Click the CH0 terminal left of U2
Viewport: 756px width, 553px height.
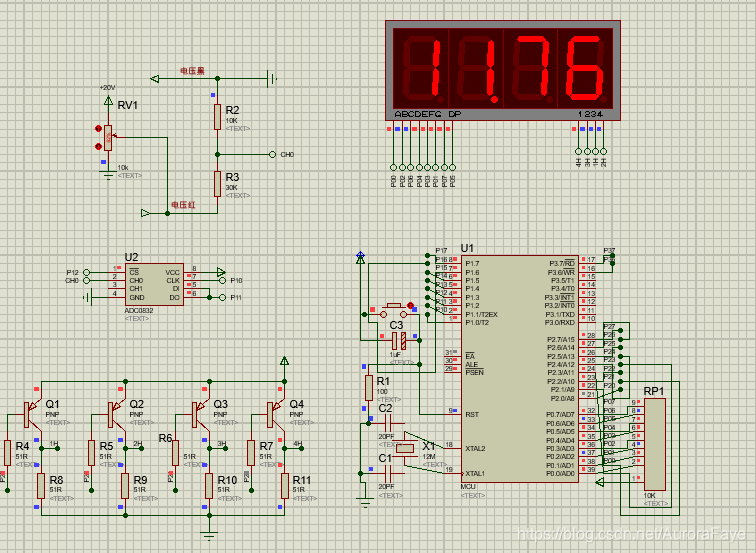86,280
